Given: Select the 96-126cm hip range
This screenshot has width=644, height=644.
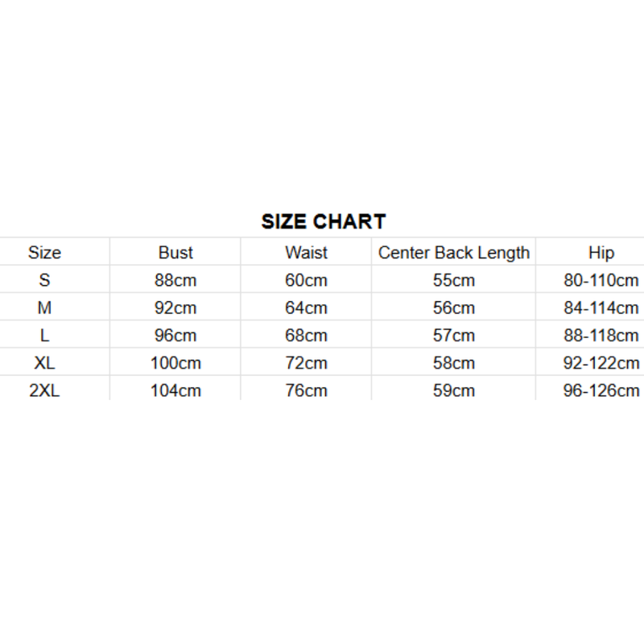Looking at the screenshot, I should [601, 391].
